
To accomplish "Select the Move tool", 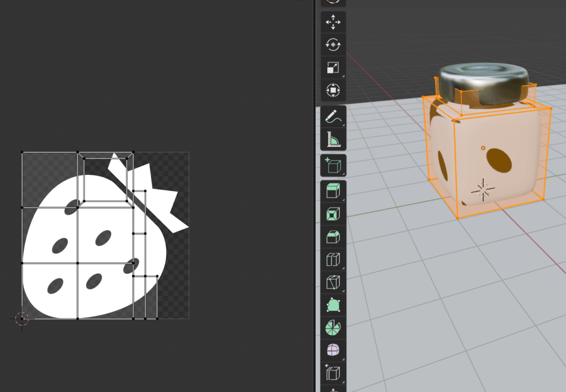I will (x=333, y=22).
